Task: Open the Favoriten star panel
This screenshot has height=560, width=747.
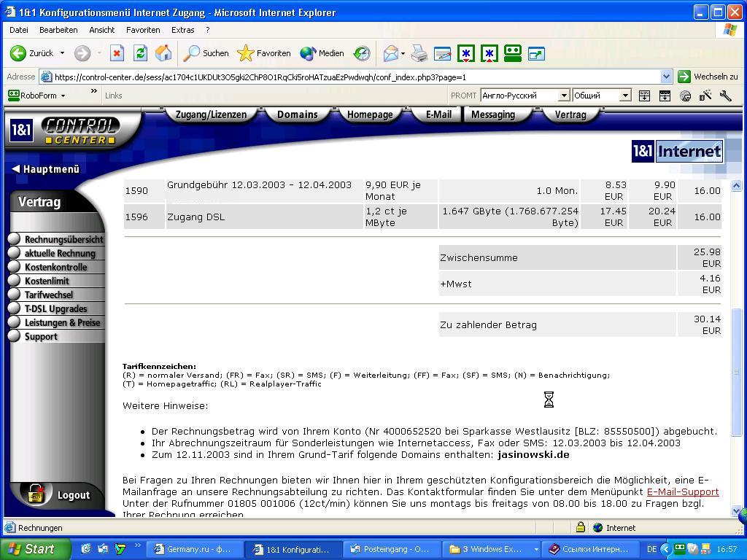Action: (x=264, y=53)
